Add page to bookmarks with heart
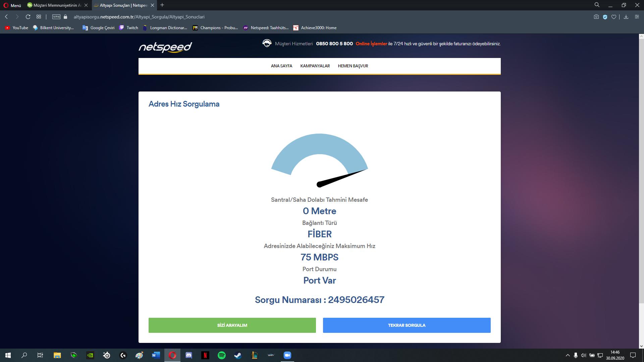Viewport: 644px width, 362px height. click(614, 17)
